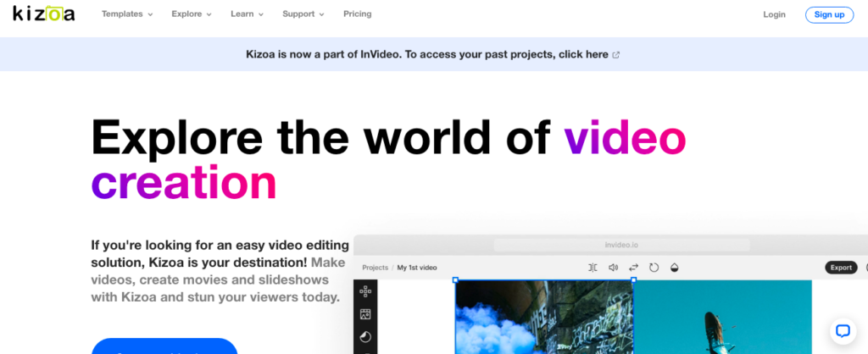Go to the Pricing page
The height and width of the screenshot is (354, 868).
tap(357, 14)
